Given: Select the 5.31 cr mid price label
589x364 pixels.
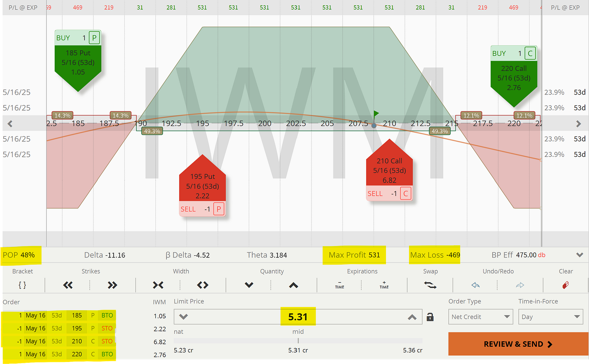Looking at the screenshot, I should point(298,350).
